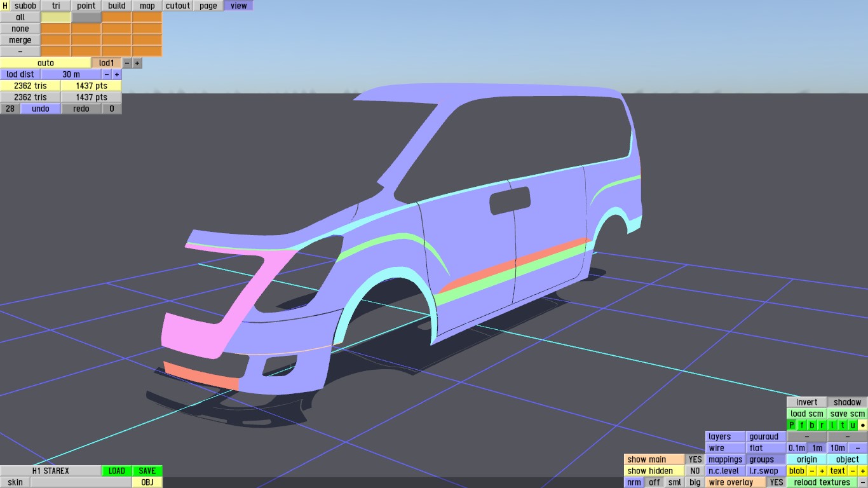
Task: Select the P view preset
Action: point(792,425)
